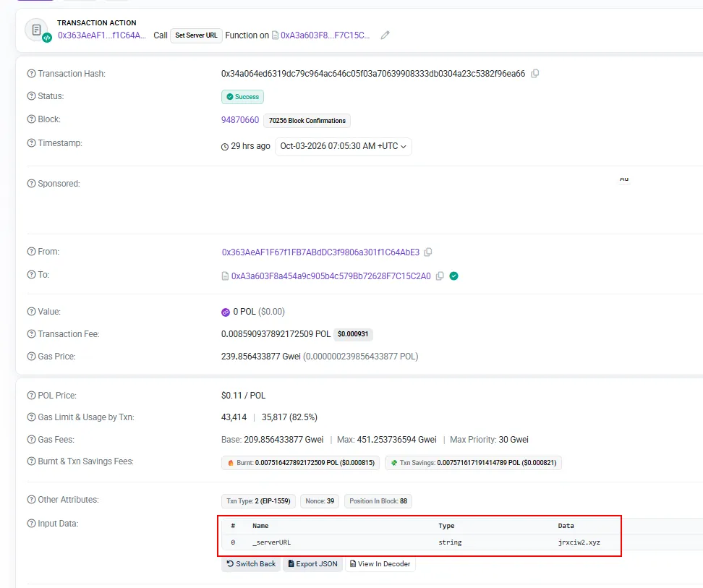Click the Nonce: 39 badge
Image resolution: width=703 pixels, height=588 pixels.
click(x=320, y=501)
